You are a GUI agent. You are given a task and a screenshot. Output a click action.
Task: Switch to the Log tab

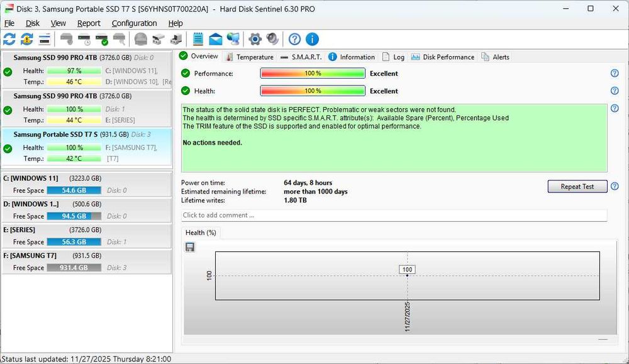coord(393,57)
